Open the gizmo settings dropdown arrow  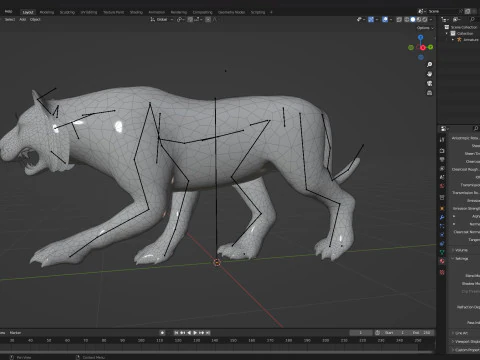click(x=377, y=20)
